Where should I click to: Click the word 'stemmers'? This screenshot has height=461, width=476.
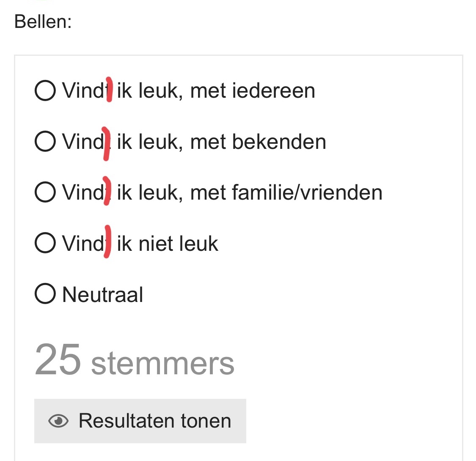pos(163,363)
